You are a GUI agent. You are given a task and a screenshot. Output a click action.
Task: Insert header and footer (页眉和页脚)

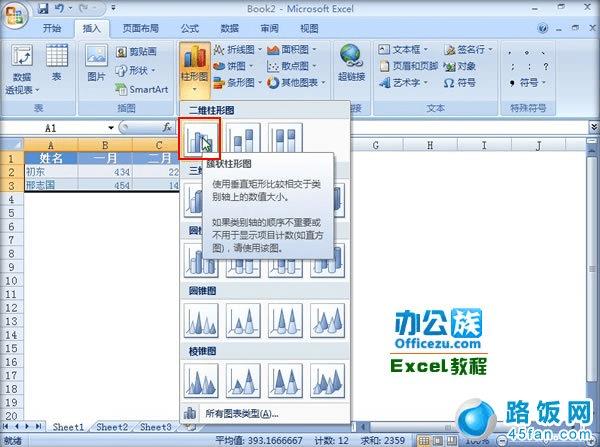[409, 66]
